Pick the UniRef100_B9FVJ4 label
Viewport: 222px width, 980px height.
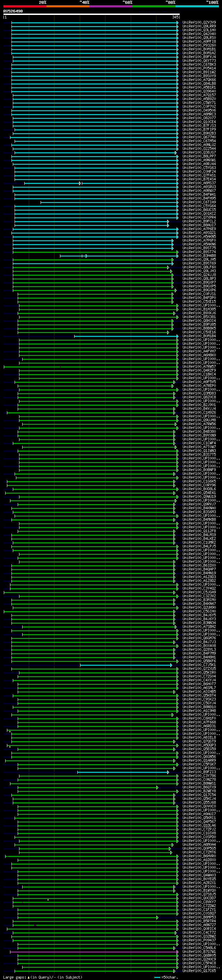click(199, 57)
